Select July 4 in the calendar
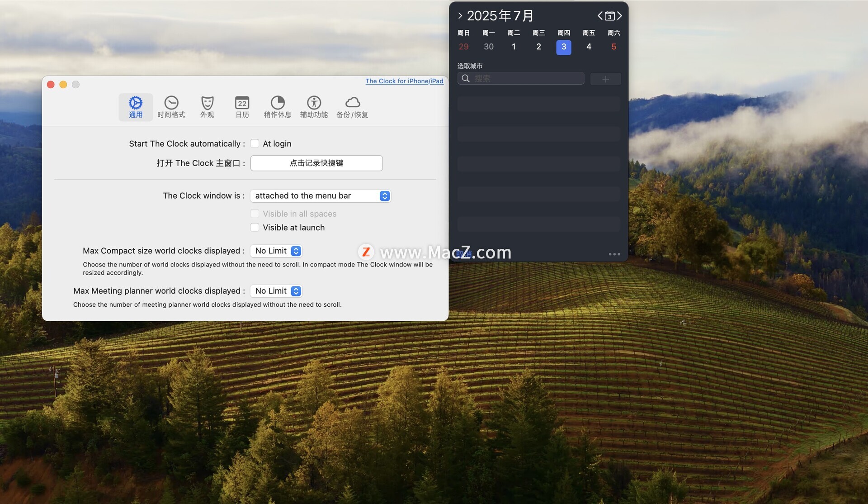868x504 pixels. click(x=589, y=47)
